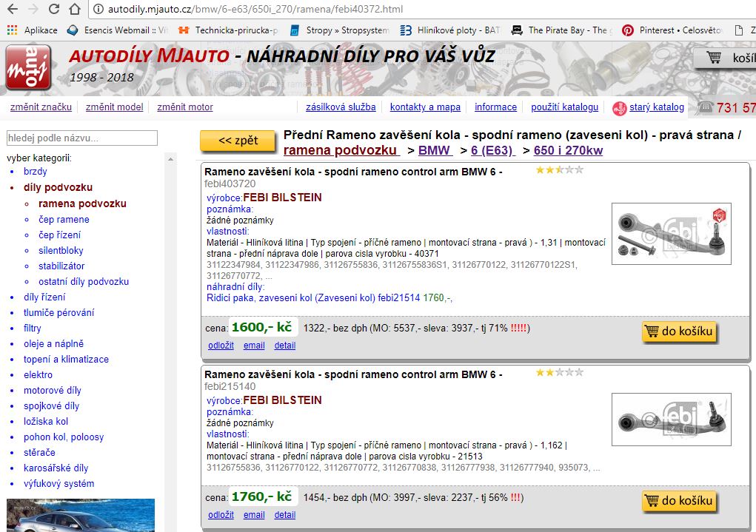Open the Pinterest bookmark
This screenshot has width=756, height=532.
point(672,30)
